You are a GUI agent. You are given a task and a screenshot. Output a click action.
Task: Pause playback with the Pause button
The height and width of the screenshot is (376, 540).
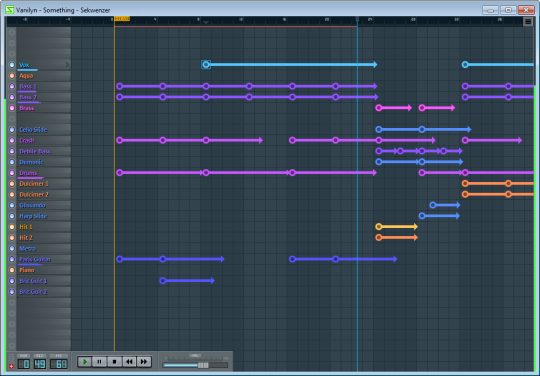click(x=99, y=362)
